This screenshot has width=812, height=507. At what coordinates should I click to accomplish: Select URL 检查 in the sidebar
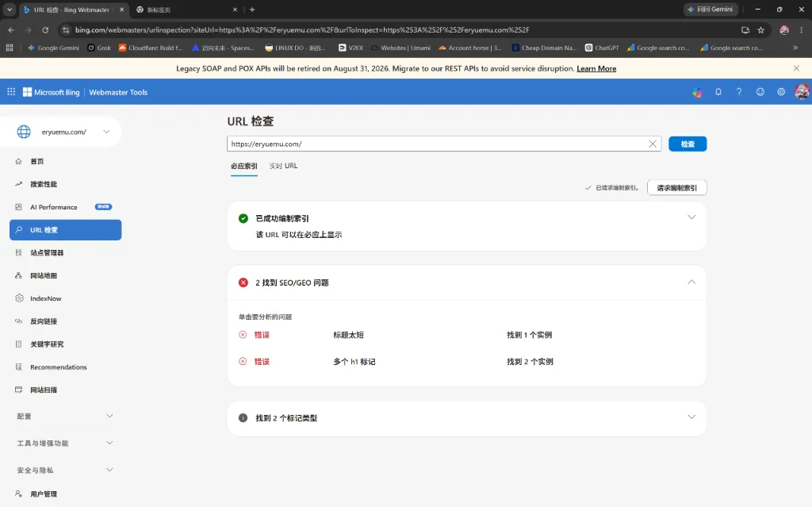pos(65,229)
